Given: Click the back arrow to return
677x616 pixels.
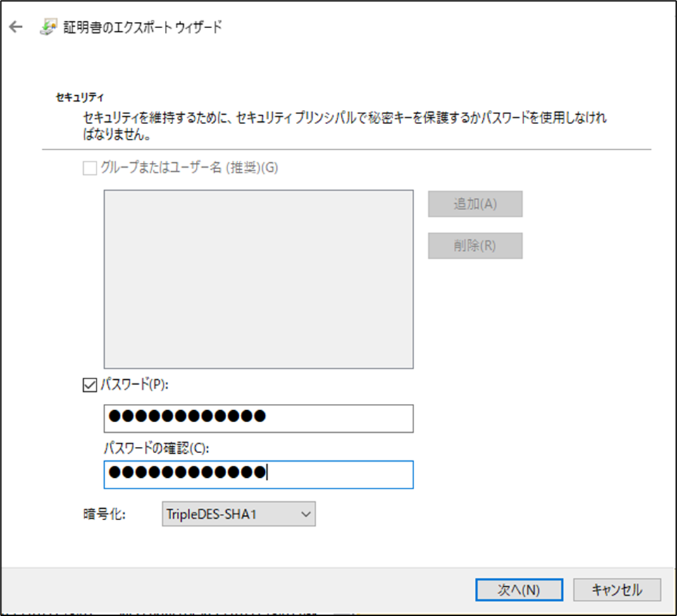Looking at the screenshot, I should point(15,26).
